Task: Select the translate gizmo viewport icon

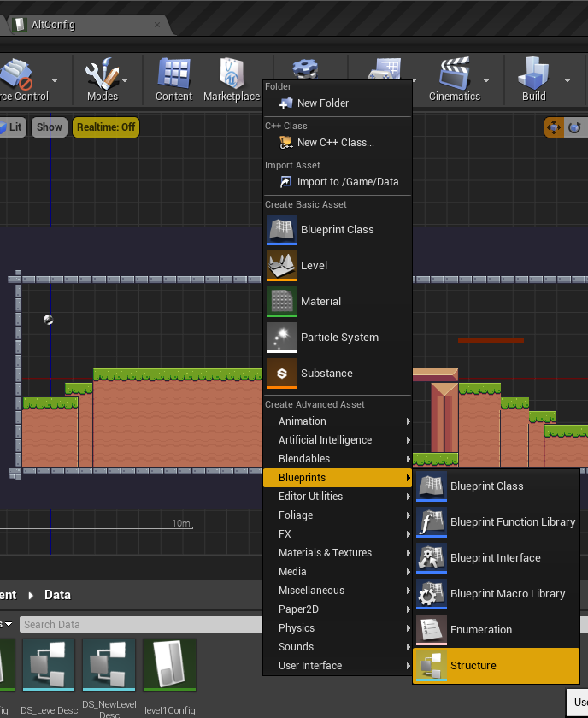Action: (554, 127)
